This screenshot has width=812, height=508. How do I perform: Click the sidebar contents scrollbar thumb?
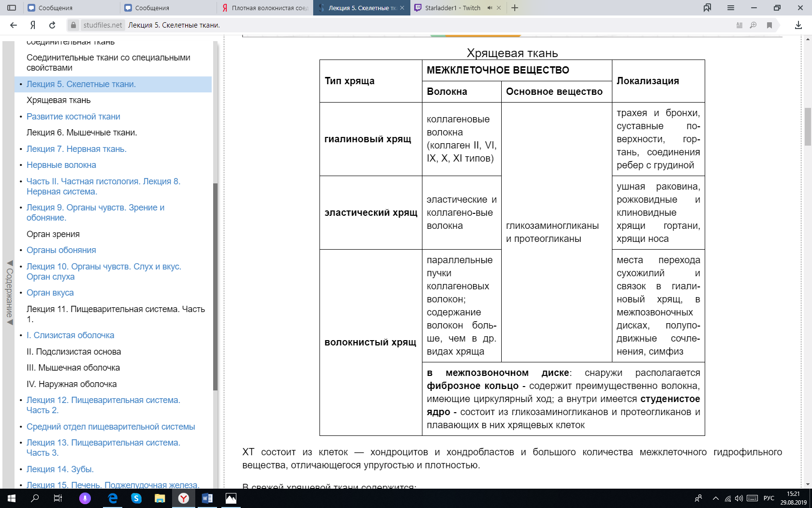click(x=215, y=287)
